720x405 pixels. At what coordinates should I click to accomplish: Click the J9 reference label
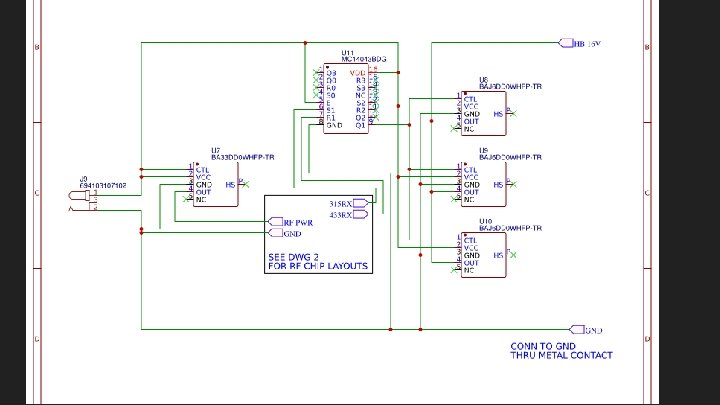[84, 179]
